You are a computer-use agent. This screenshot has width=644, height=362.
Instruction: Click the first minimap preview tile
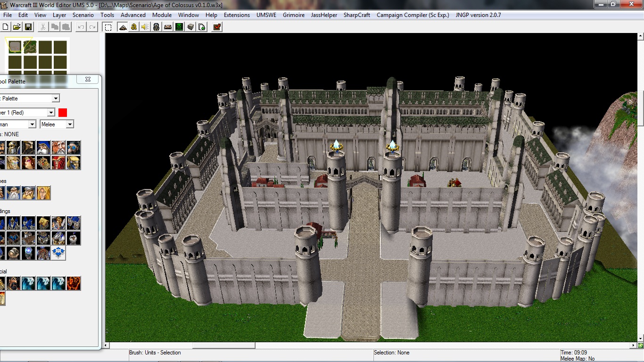pos(15,47)
